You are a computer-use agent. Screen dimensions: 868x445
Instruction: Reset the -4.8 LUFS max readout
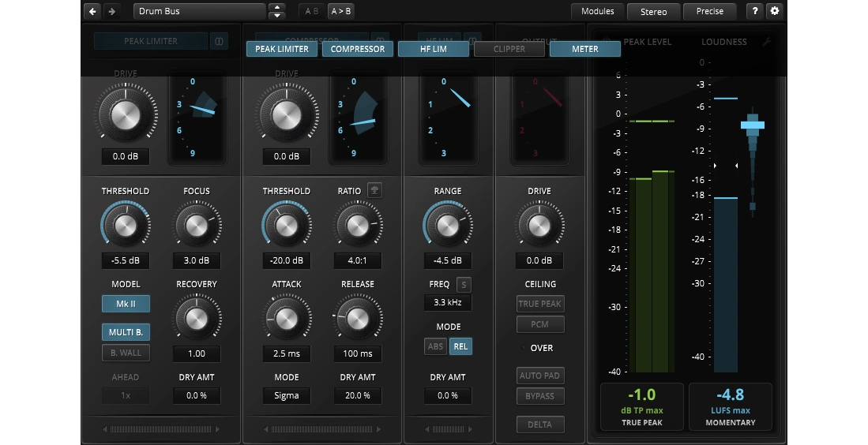(x=730, y=407)
